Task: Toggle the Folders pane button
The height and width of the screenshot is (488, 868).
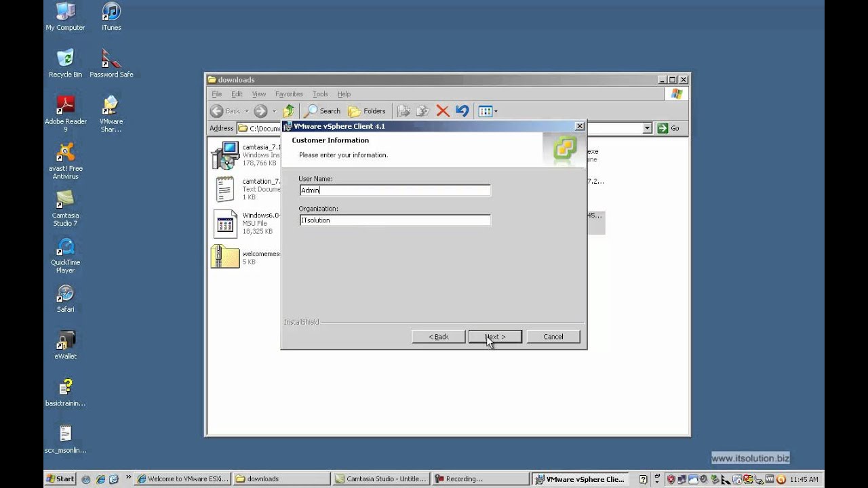Action: click(x=367, y=111)
